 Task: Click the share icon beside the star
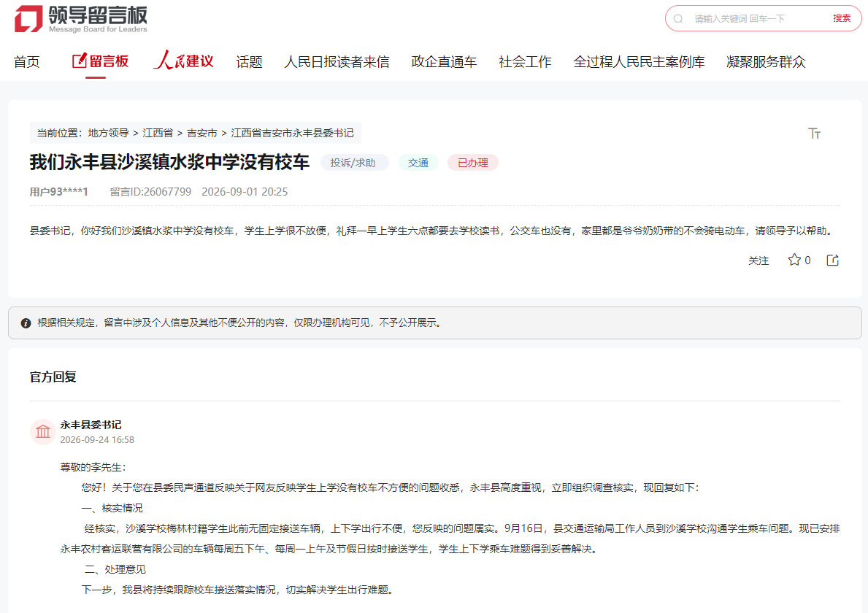[x=832, y=260]
